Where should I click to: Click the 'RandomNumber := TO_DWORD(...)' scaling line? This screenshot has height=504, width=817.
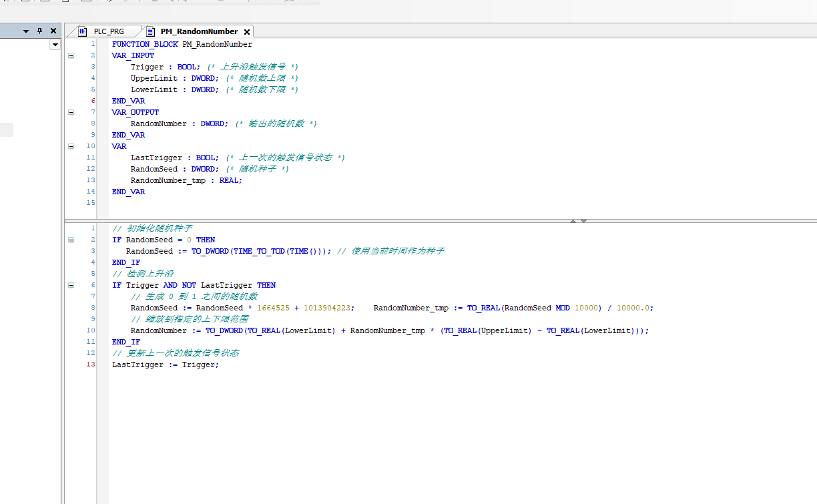tap(390, 330)
